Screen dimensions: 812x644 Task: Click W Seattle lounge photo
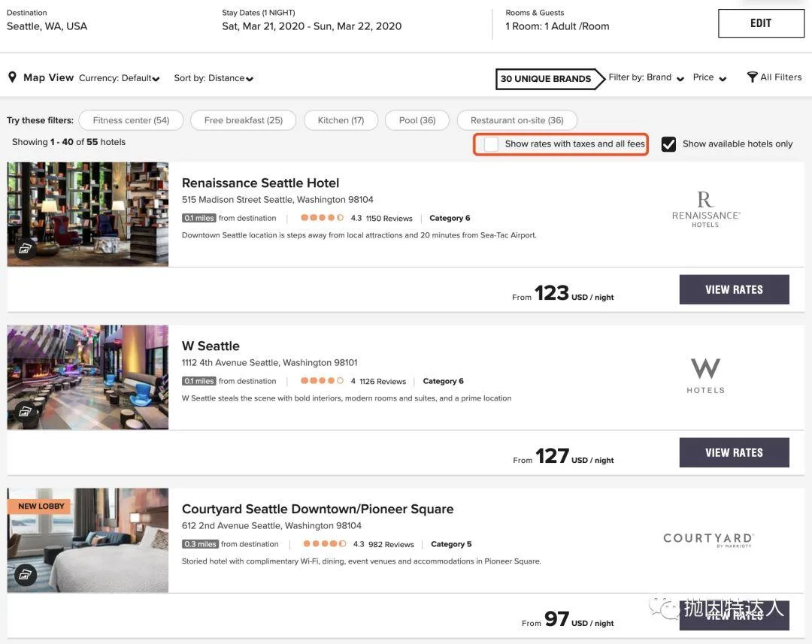(87, 377)
